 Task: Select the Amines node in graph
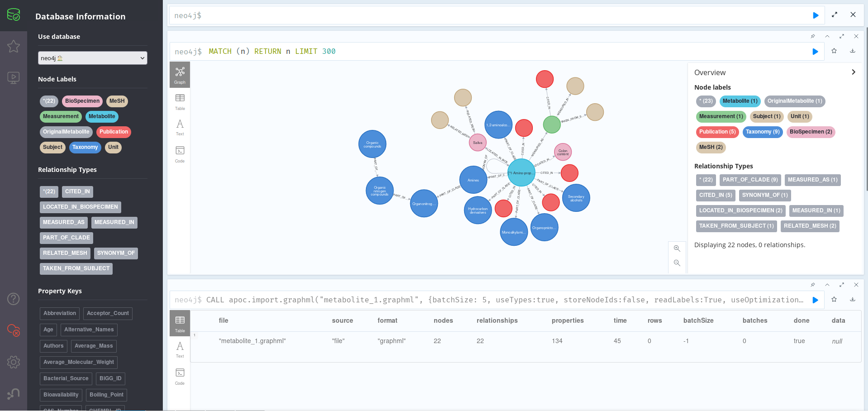pos(473,180)
